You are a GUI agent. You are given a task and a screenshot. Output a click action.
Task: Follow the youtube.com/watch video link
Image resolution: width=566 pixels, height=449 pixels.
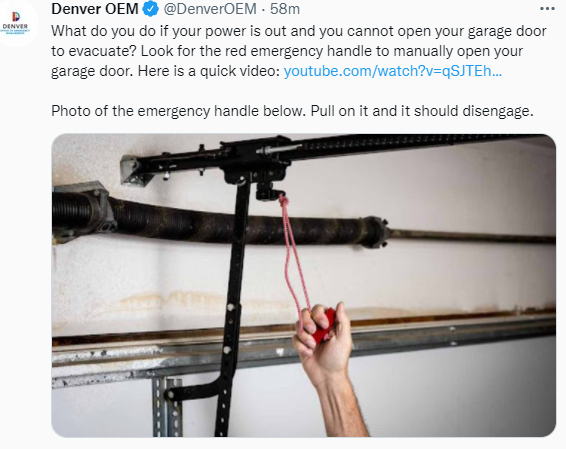click(393, 71)
